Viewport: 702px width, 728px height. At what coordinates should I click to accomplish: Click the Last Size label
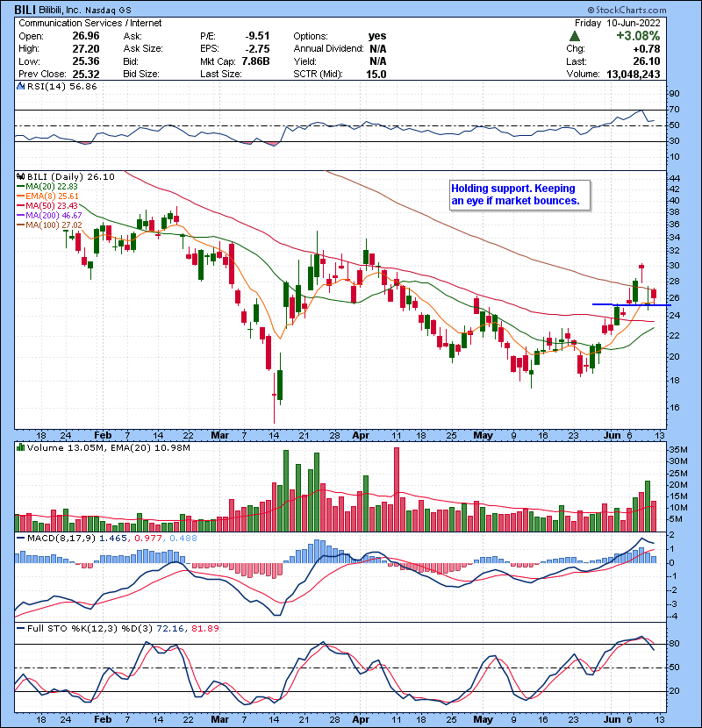(x=220, y=74)
